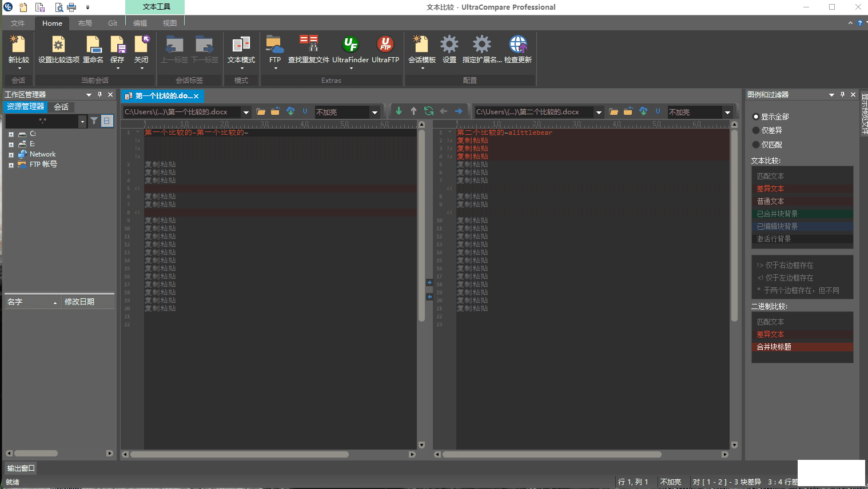This screenshot has height=489, width=868.
Task: Open the 输出窗口 panel tab
Action: point(21,468)
